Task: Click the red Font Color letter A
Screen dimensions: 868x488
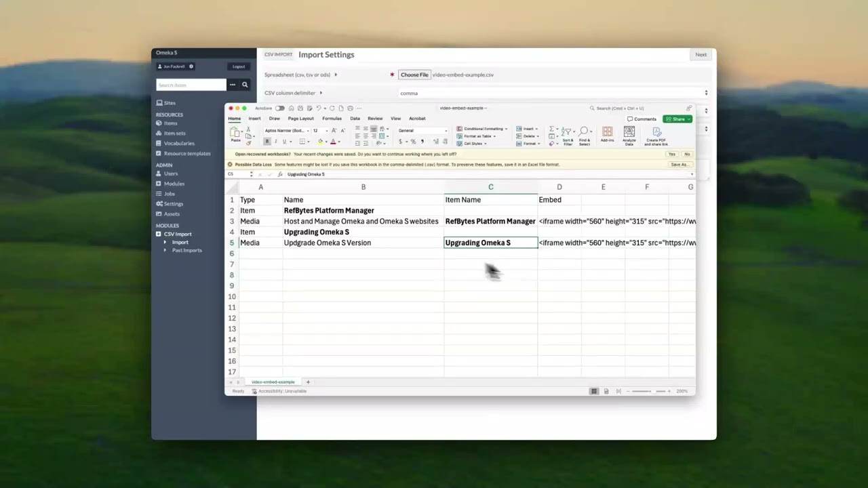Action: [333, 142]
